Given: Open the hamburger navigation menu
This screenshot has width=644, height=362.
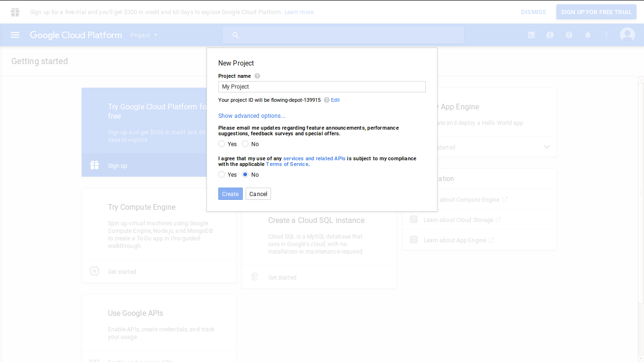Looking at the screenshot, I should (15, 35).
